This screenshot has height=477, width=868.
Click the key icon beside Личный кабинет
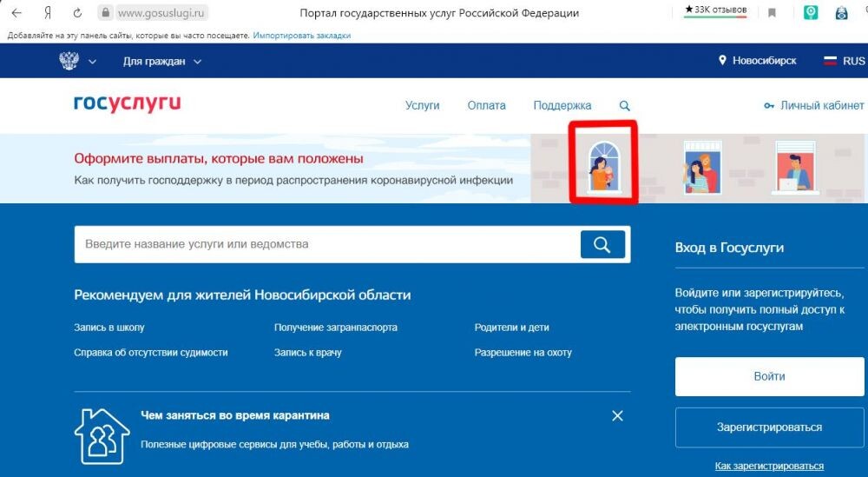coord(769,106)
